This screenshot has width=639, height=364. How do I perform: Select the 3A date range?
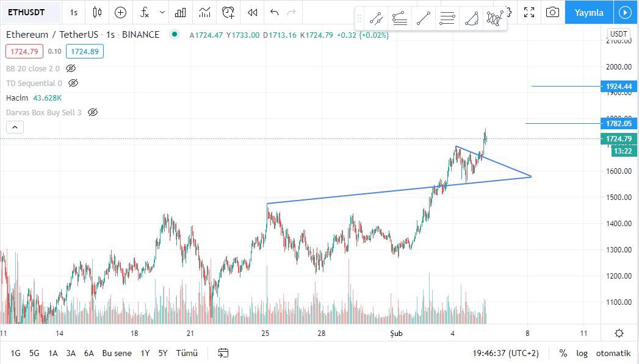(x=71, y=353)
